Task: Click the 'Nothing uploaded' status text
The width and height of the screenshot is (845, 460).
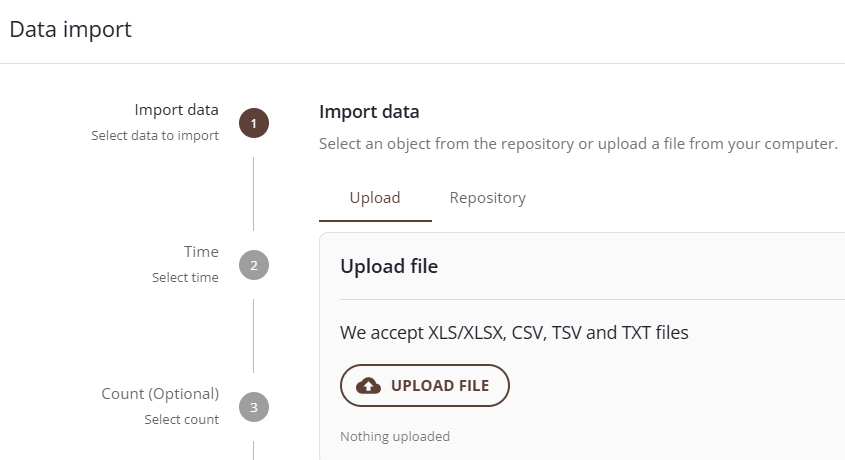Action: 395,436
